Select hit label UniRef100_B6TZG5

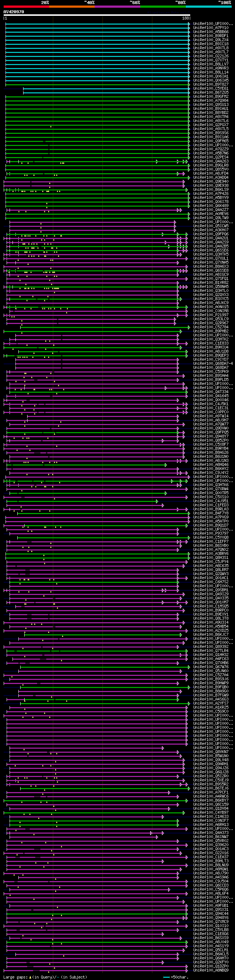(x=211, y=92)
